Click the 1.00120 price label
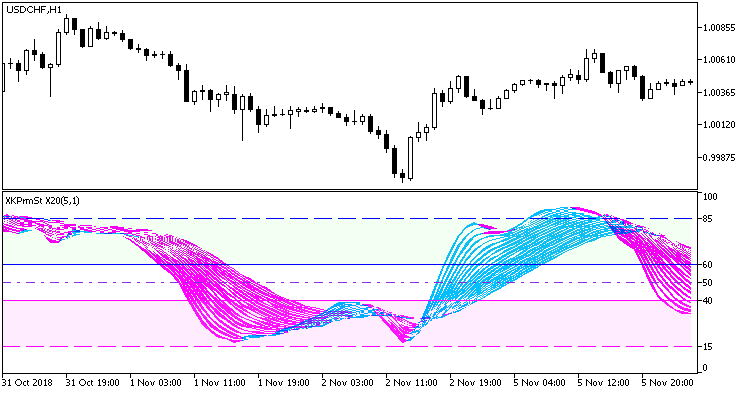The image size is (750, 394). [719, 125]
